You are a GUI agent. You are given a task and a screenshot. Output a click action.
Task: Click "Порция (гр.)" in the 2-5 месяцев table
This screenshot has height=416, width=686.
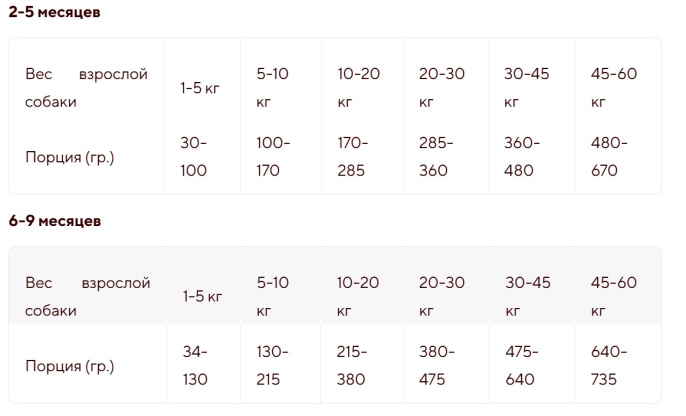(69, 156)
